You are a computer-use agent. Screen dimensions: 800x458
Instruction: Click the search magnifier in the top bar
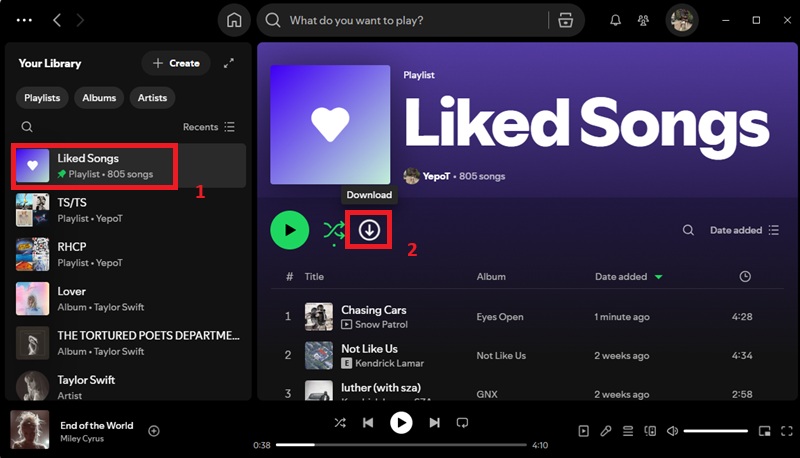(x=273, y=20)
